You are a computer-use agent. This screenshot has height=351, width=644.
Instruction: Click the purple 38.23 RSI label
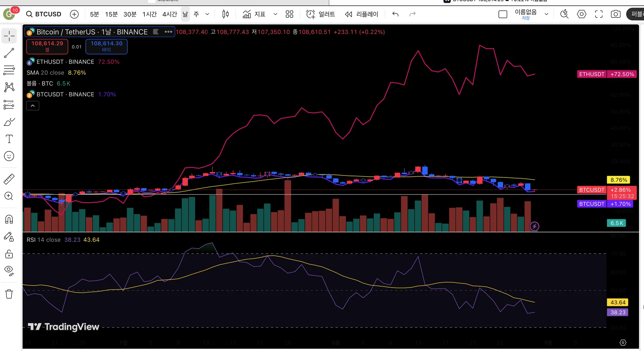click(618, 312)
